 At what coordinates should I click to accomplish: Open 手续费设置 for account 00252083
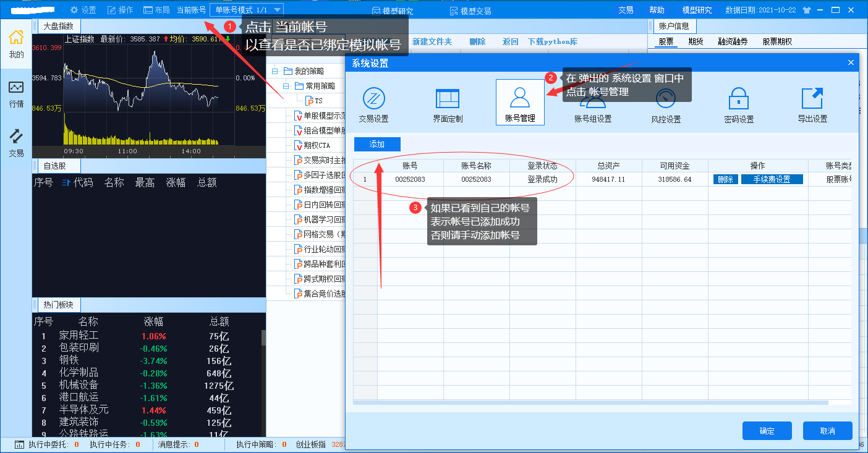772,179
